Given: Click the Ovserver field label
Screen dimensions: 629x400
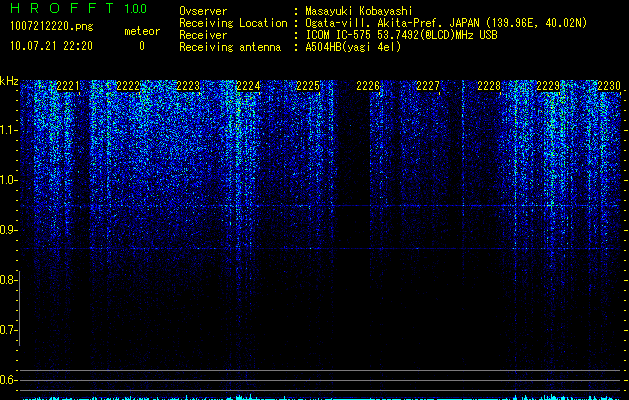Looking at the screenshot, I should coord(203,11).
